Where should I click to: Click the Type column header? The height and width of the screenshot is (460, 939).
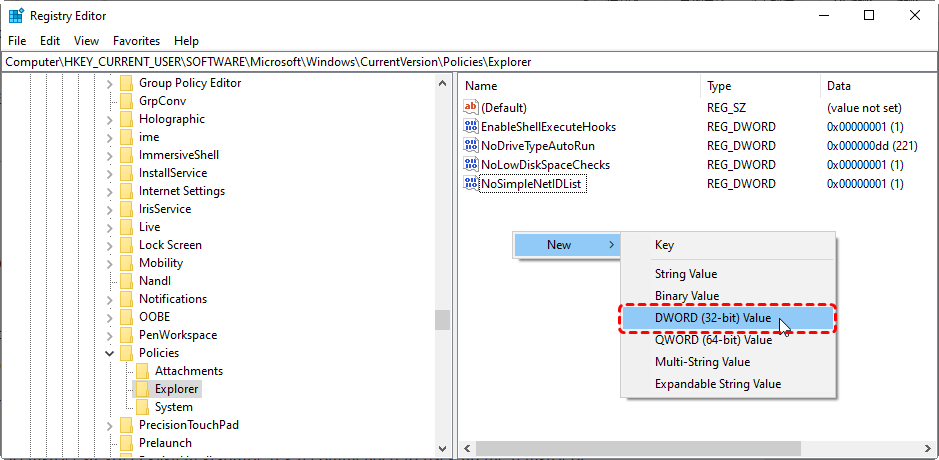tap(760, 86)
